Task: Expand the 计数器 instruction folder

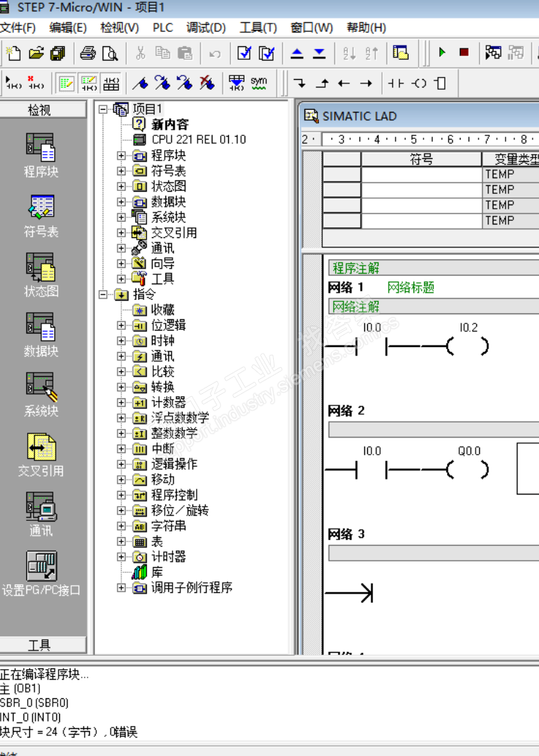Action: tap(122, 403)
